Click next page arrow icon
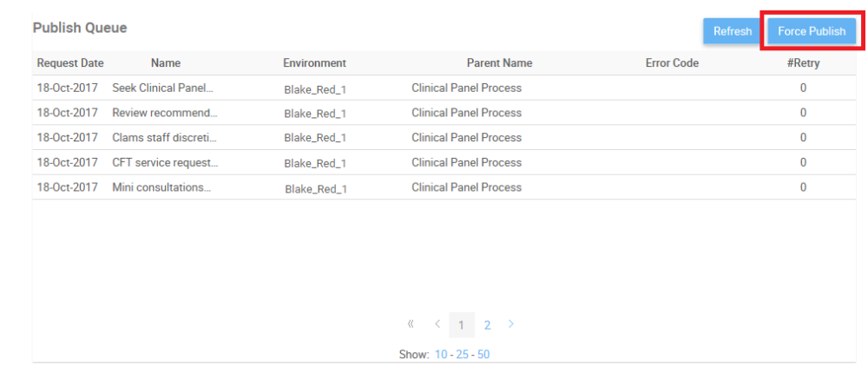868x373 pixels. [511, 324]
